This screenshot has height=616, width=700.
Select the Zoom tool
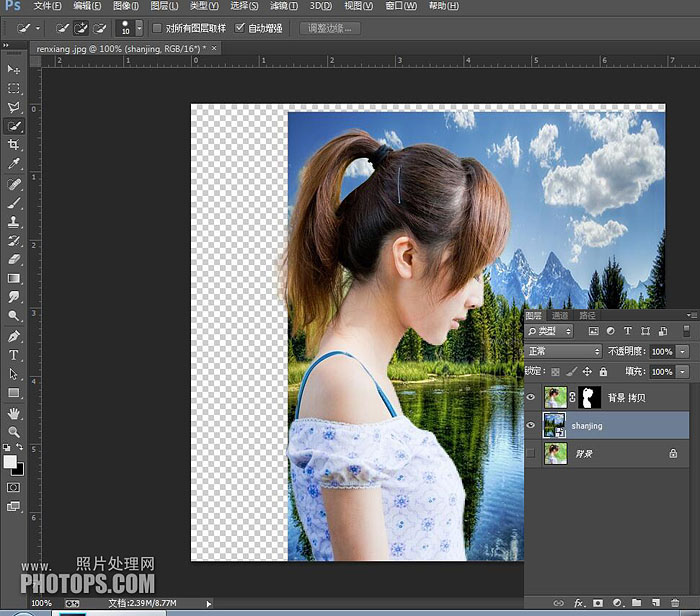[13, 432]
